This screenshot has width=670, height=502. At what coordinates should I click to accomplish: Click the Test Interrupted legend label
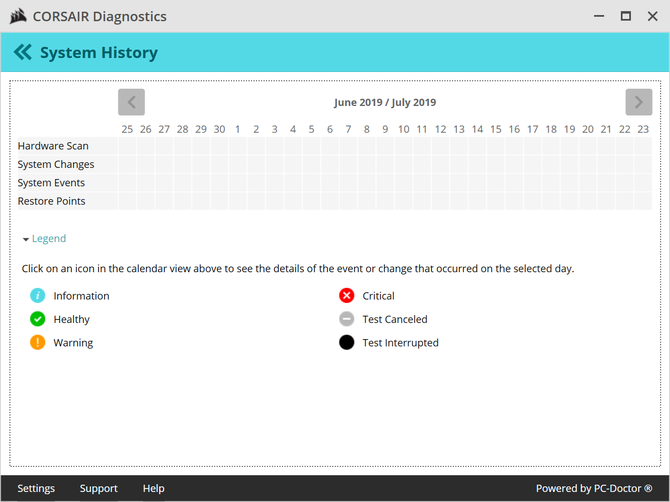(400, 343)
